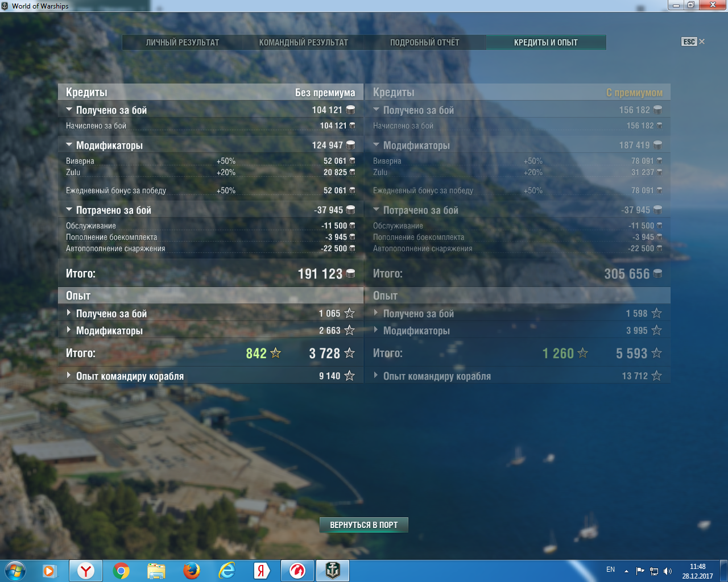Click credits coin icon beside 305 656 total
The height and width of the screenshot is (582, 728).
coord(657,274)
